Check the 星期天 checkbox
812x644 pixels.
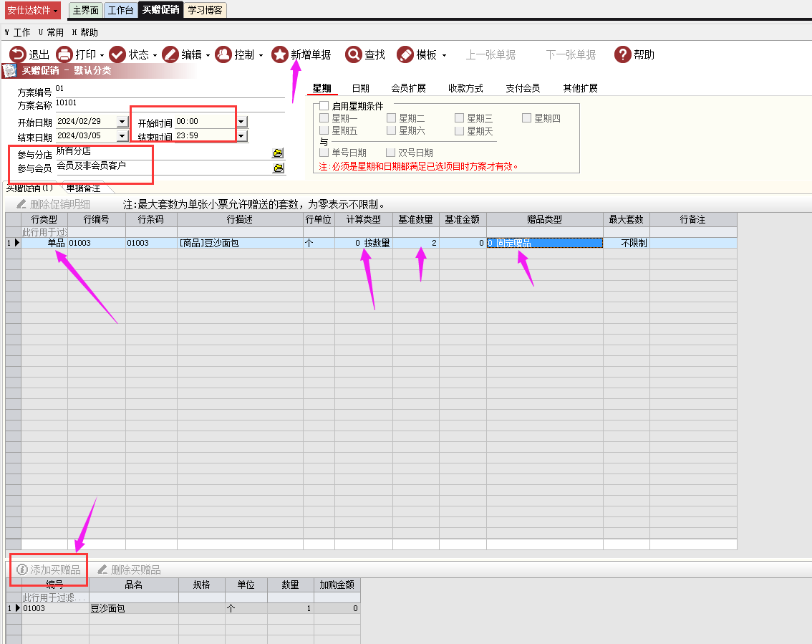click(459, 131)
